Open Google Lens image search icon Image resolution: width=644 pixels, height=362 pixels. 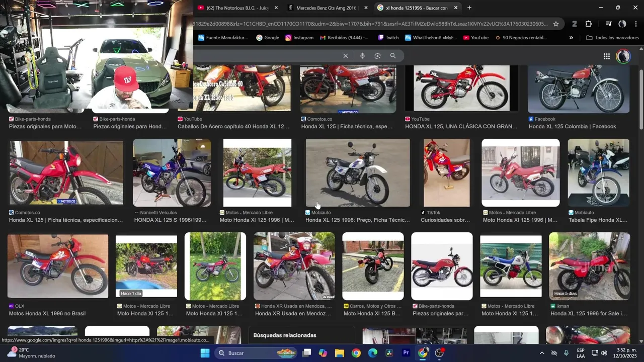(x=377, y=56)
